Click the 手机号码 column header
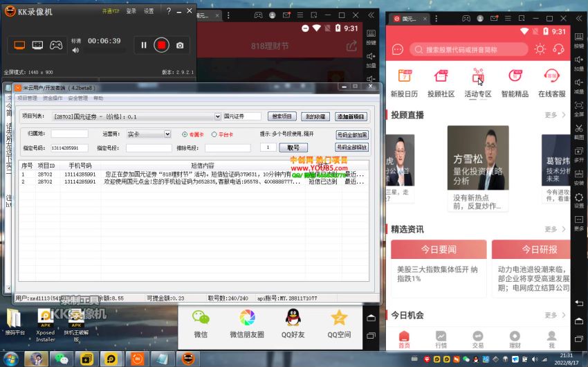Viewport: 588px width, 367px height. (80, 165)
